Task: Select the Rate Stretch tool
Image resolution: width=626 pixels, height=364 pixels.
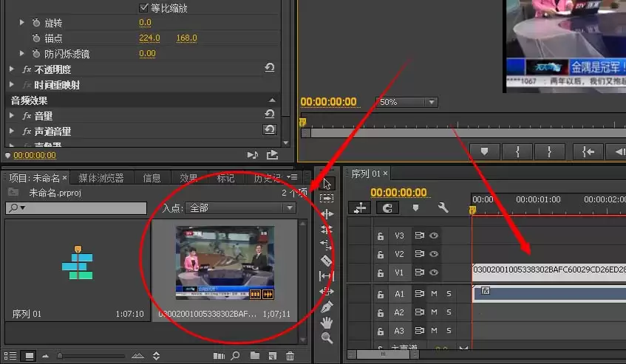Action: (x=327, y=244)
